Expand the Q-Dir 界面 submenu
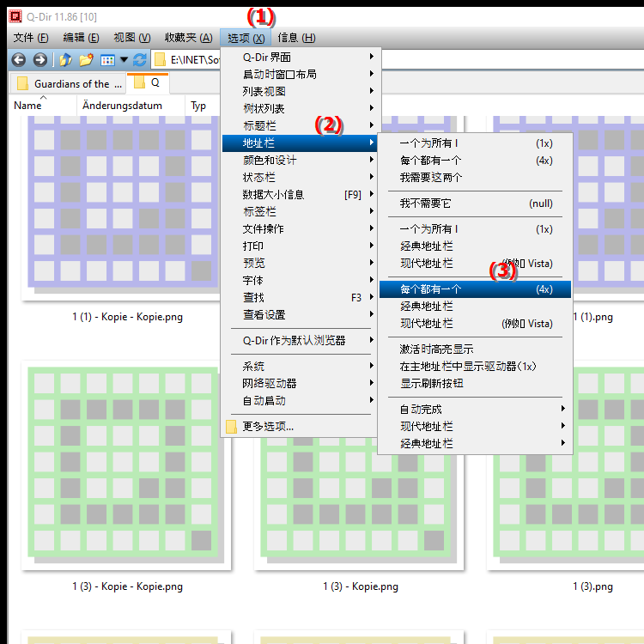Viewport: 644px width, 644px height. click(x=301, y=57)
